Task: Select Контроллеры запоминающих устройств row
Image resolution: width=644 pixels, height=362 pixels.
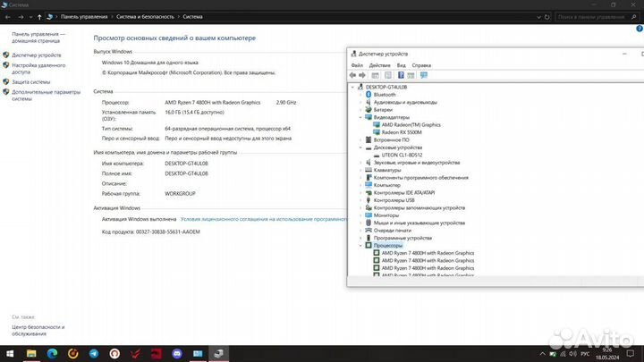Action: click(419, 207)
